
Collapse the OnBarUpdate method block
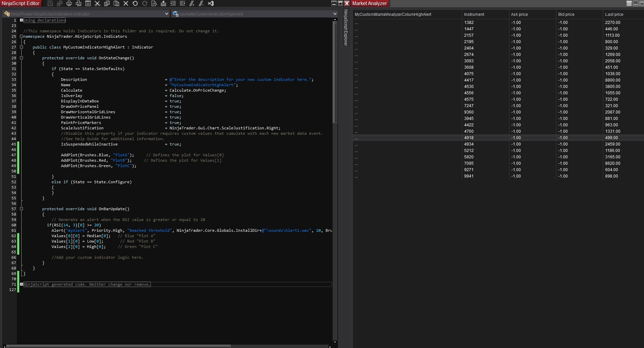coord(21,209)
